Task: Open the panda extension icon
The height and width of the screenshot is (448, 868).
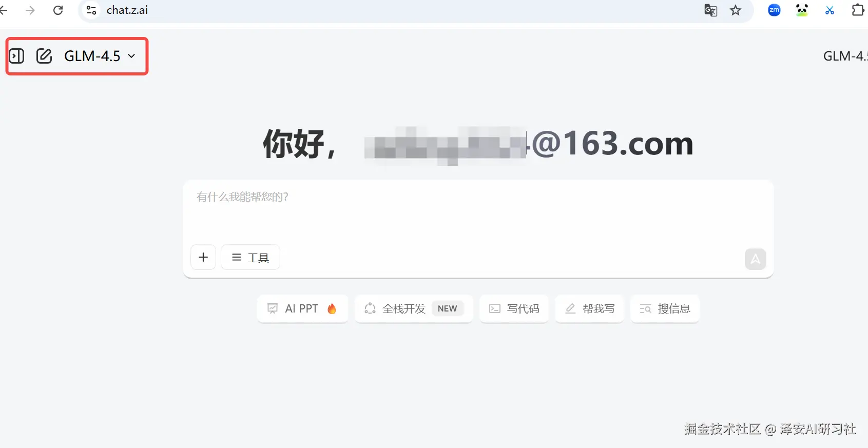Action: [802, 10]
